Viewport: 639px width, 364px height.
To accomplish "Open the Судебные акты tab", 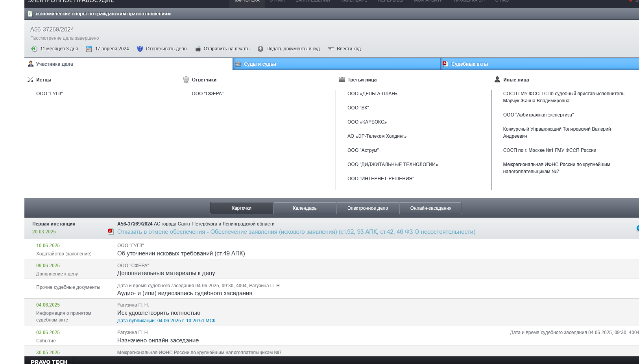I will pyautogui.click(x=540, y=64).
